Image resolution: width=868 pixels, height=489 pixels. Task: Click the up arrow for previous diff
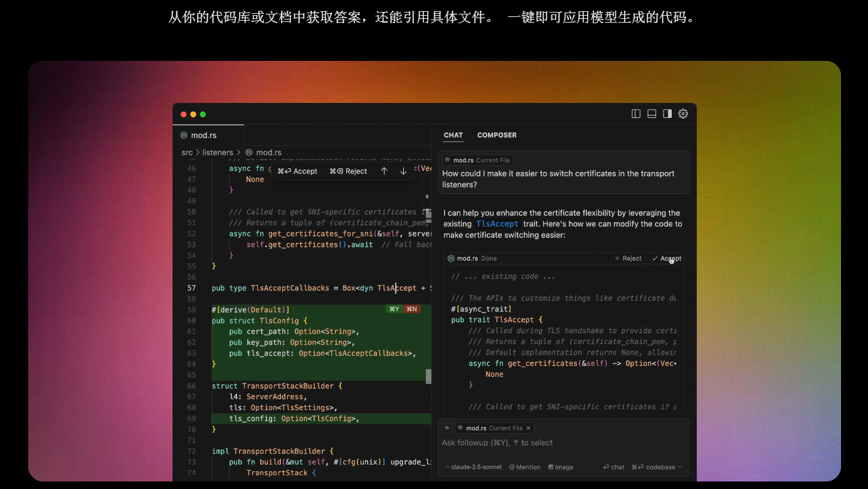[384, 171]
